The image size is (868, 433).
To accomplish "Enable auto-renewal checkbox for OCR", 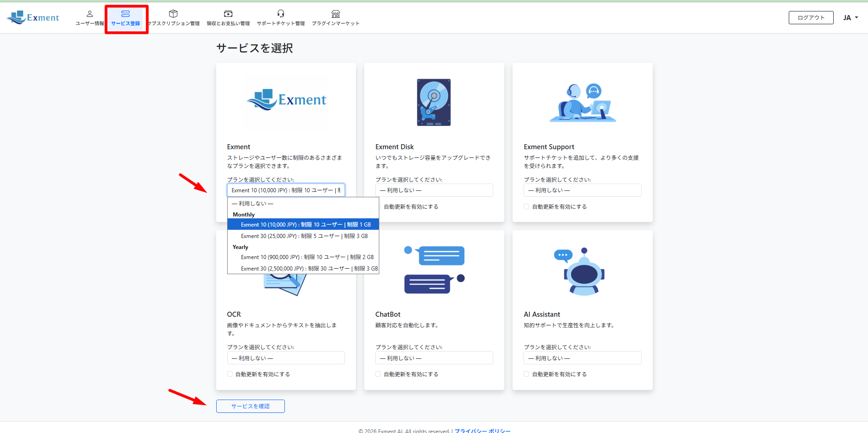I will click(x=230, y=374).
